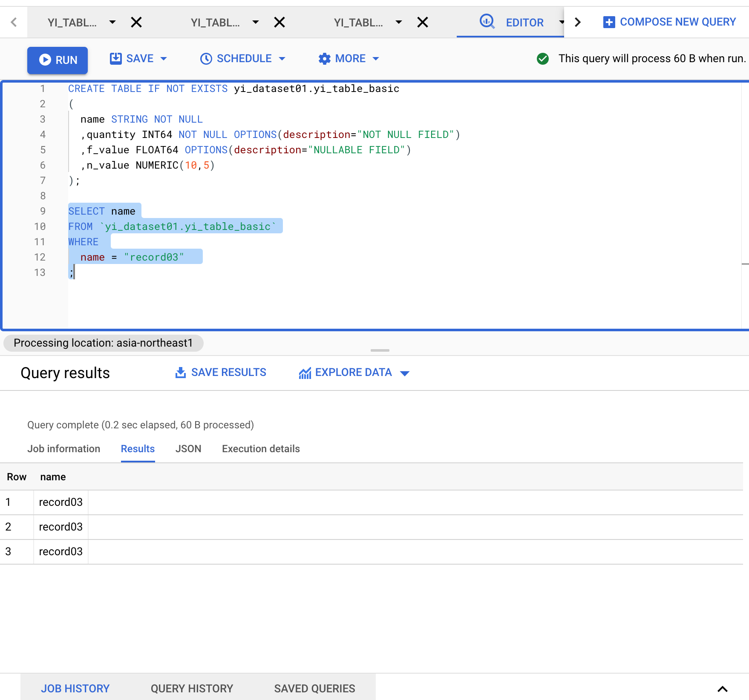
Task: Click the FROM yi_dataset01.yi_table_basic line
Action: point(172,227)
